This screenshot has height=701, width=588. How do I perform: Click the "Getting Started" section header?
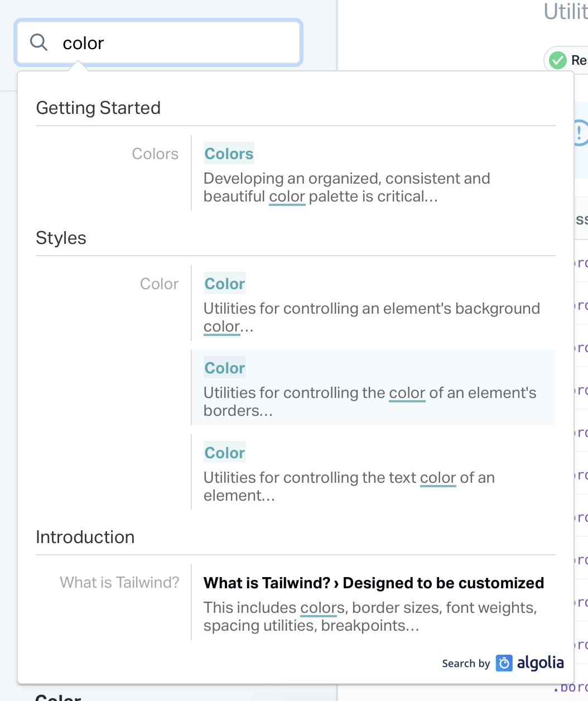[98, 108]
